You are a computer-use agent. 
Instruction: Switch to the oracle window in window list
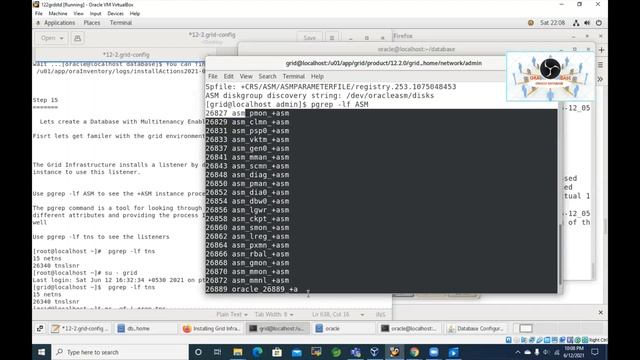[x=343, y=328]
